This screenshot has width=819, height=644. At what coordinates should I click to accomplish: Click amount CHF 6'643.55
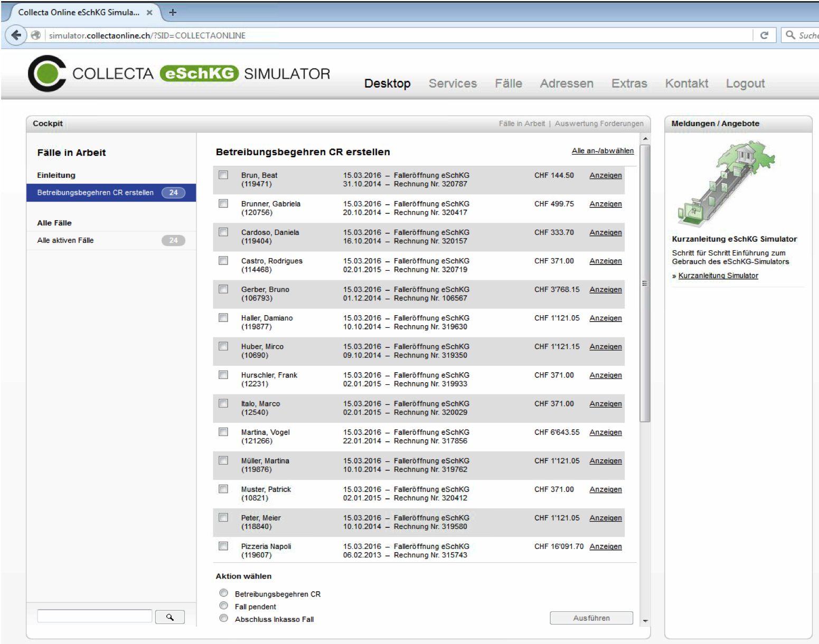coord(557,432)
